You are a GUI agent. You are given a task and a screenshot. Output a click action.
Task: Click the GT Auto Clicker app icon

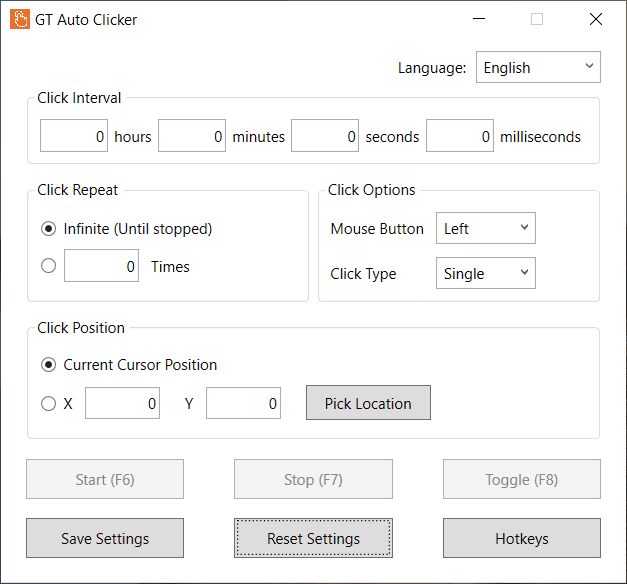point(20,20)
